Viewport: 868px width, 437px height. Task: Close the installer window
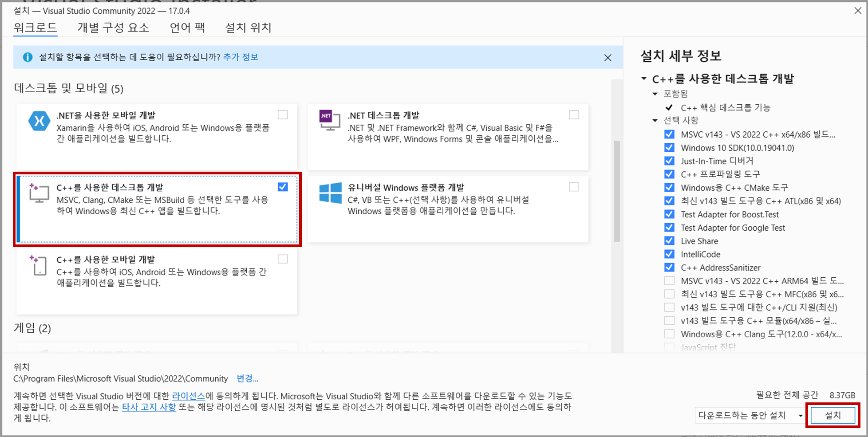click(858, 11)
